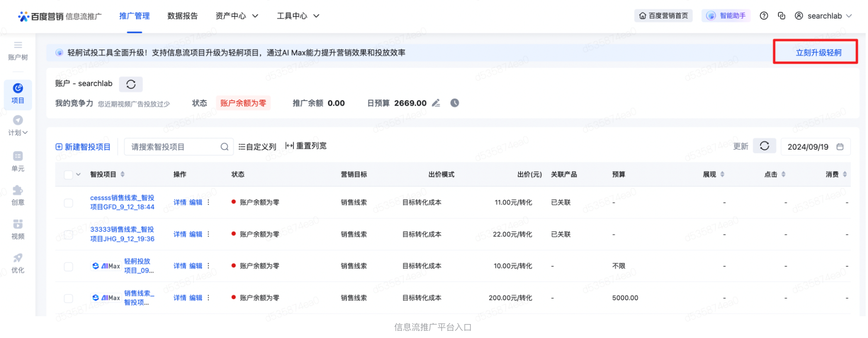The width and height of the screenshot is (868, 338).
Task: Go to 百度营销首页
Action: click(663, 16)
